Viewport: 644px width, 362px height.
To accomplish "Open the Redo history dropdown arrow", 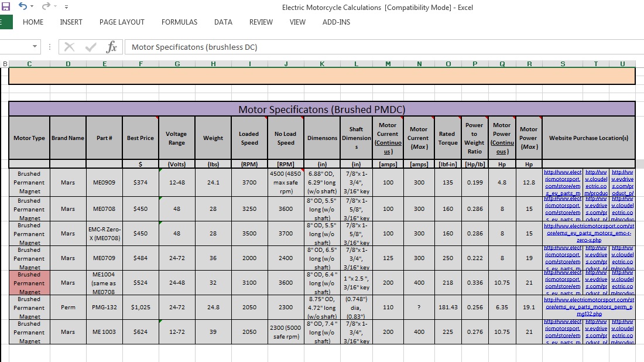I will click(x=56, y=6).
